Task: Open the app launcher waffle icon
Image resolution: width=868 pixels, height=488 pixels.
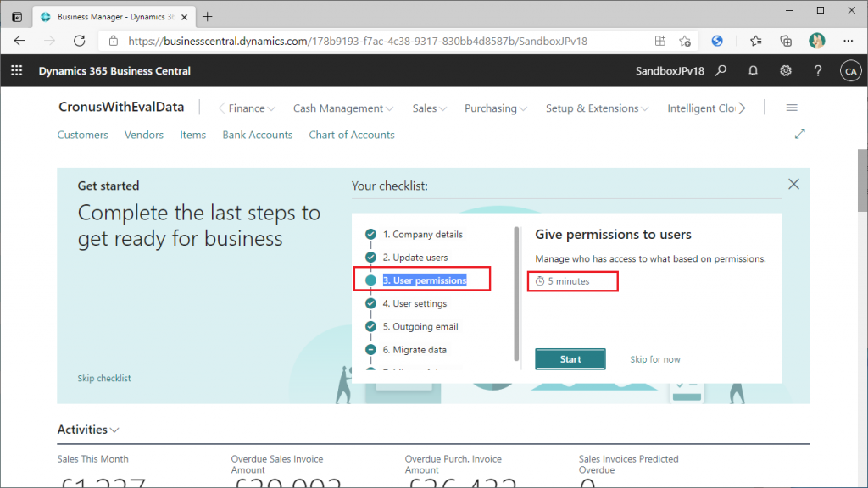Action: [17, 71]
